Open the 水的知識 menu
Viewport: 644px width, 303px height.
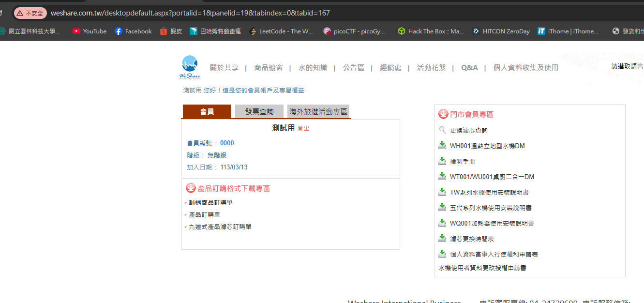pos(313,68)
